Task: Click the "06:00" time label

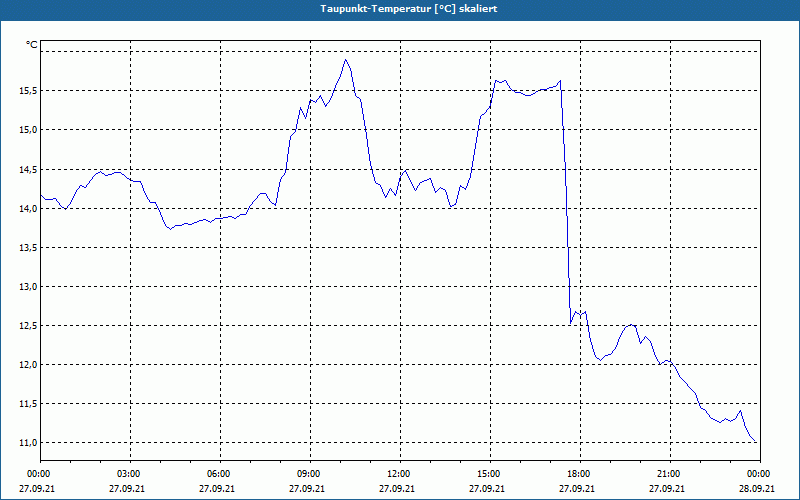Action: tap(219, 474)
